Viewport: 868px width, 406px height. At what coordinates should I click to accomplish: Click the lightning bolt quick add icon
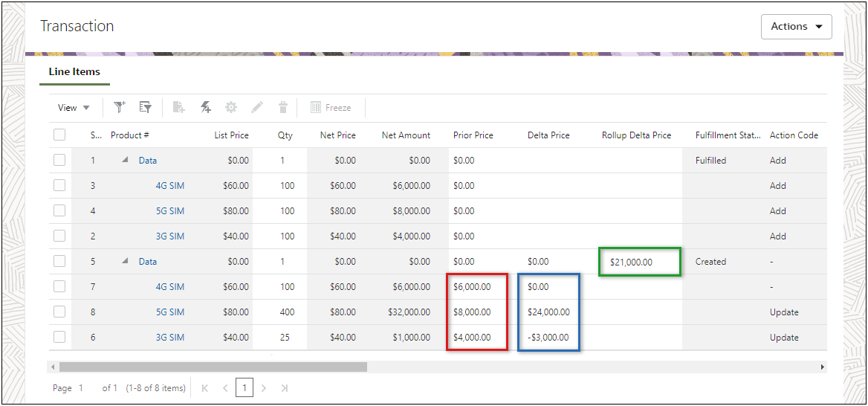coord(205,108)
